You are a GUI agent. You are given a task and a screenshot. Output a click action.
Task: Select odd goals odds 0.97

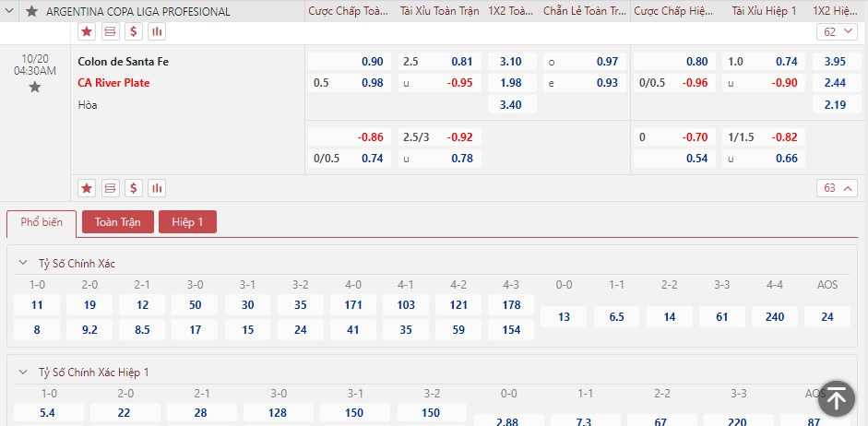point(585,62)
